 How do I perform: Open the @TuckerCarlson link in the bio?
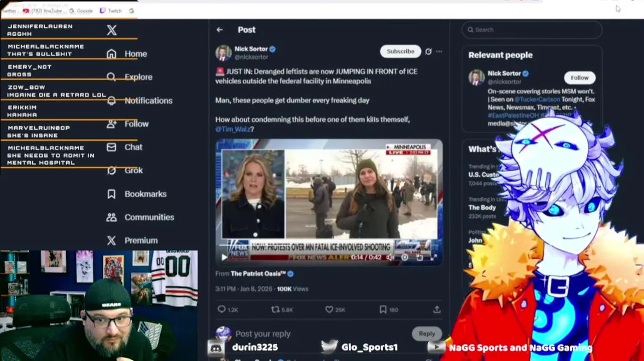point(537,99)
